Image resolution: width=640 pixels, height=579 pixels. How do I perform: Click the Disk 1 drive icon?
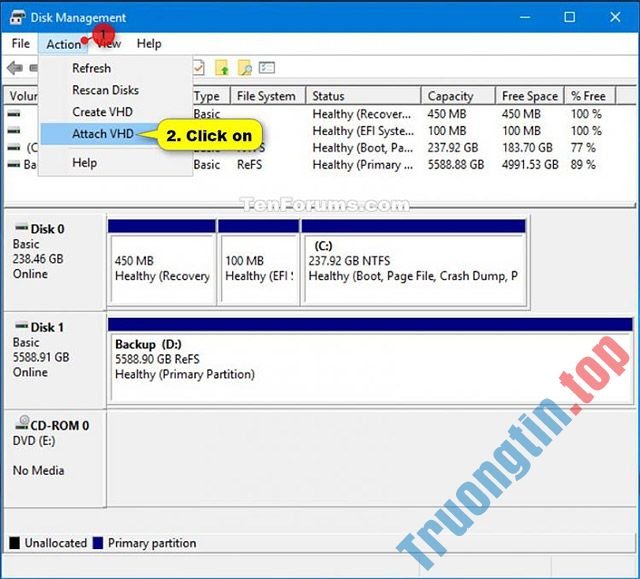[x=21, y=326]
